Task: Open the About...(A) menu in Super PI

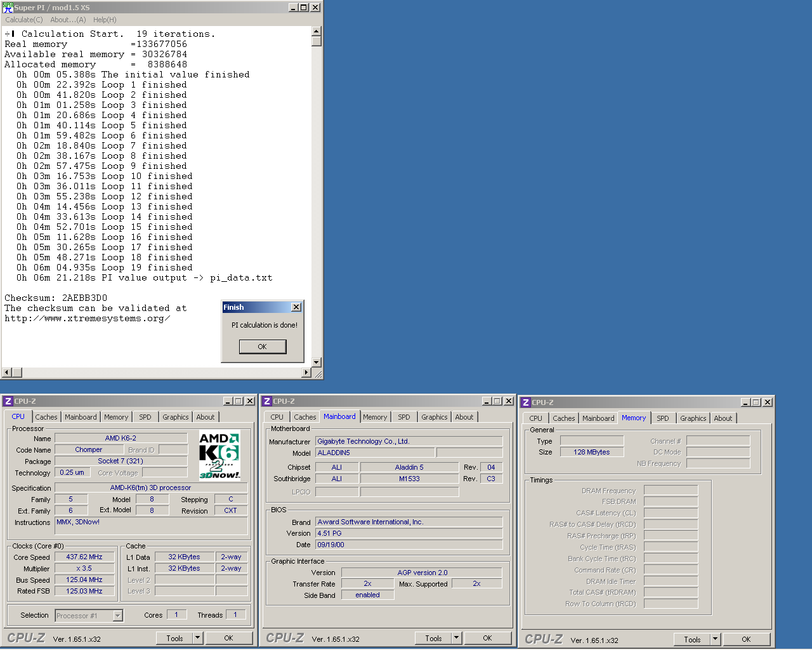Action: (68, 20)
